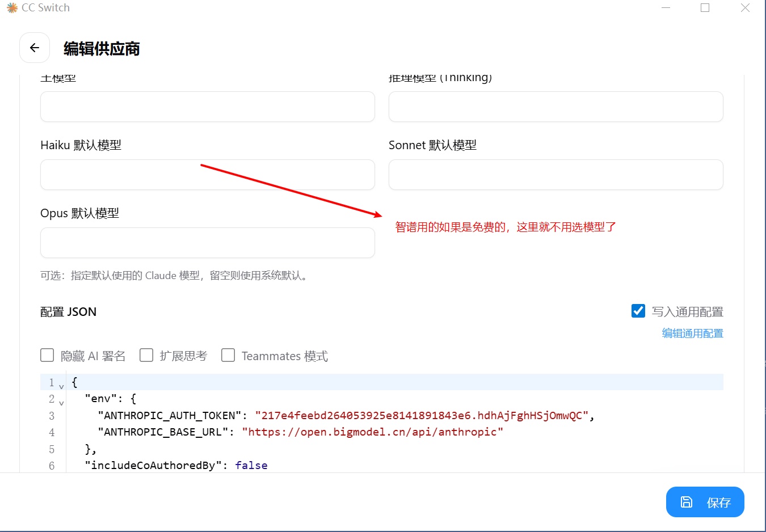Minimize the CC Switch window
Screen dimensions: 766x532
(x=666, y=8)
